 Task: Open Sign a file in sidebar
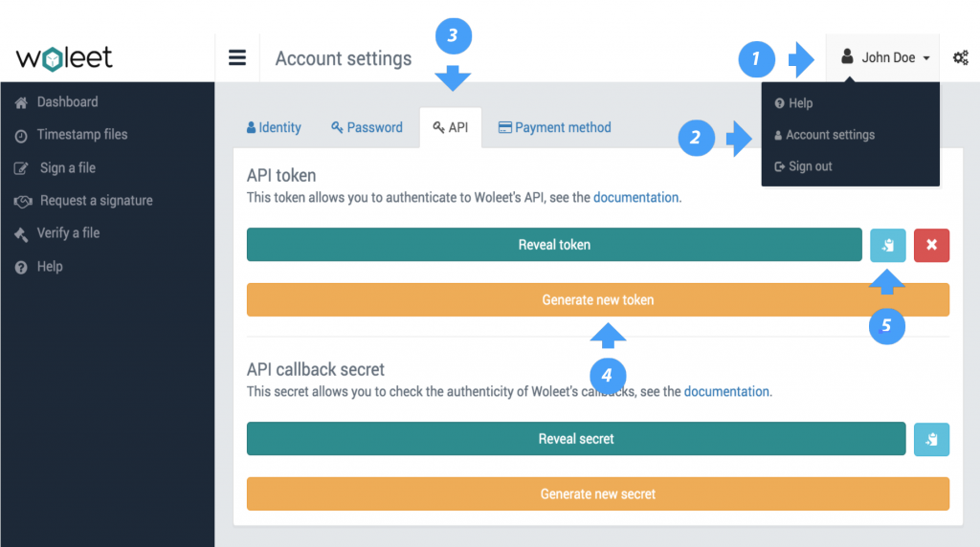coord(68,168)
